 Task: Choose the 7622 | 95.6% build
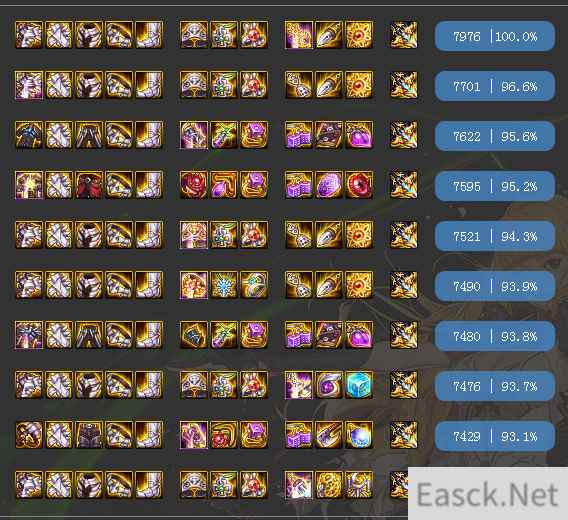pos(494,136)
